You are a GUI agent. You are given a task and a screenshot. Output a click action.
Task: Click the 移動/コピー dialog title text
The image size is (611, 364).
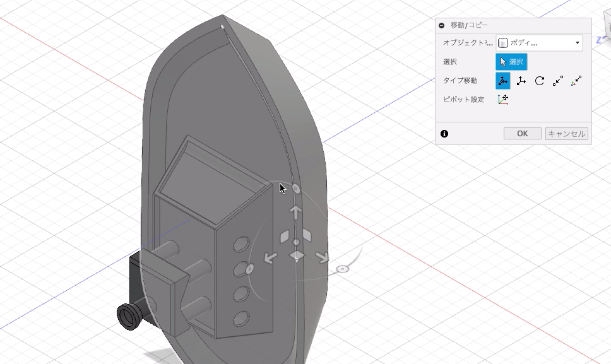click(469, 25)
